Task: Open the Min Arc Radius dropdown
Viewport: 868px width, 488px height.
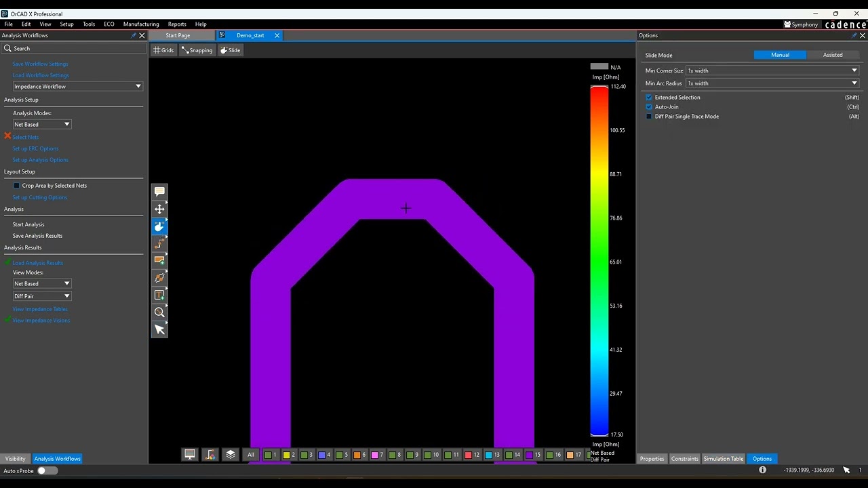Action: (x=772, y=83)
